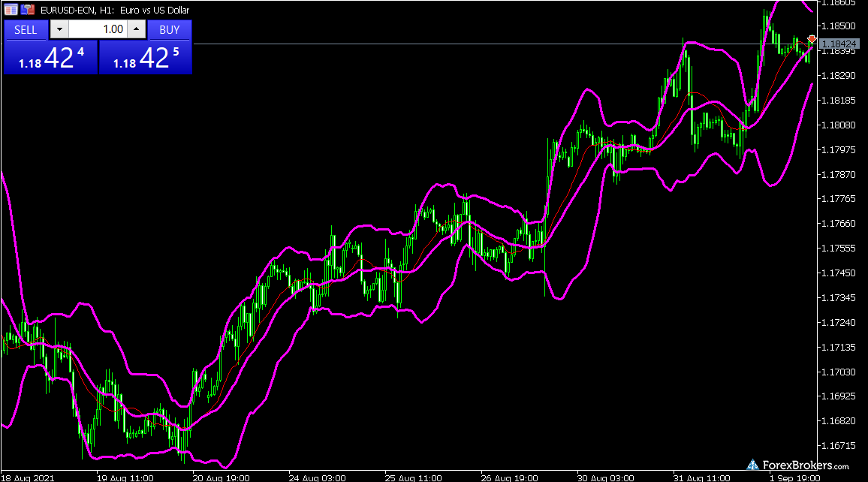Pick the 30 Aug 03:00 time label

605,477
